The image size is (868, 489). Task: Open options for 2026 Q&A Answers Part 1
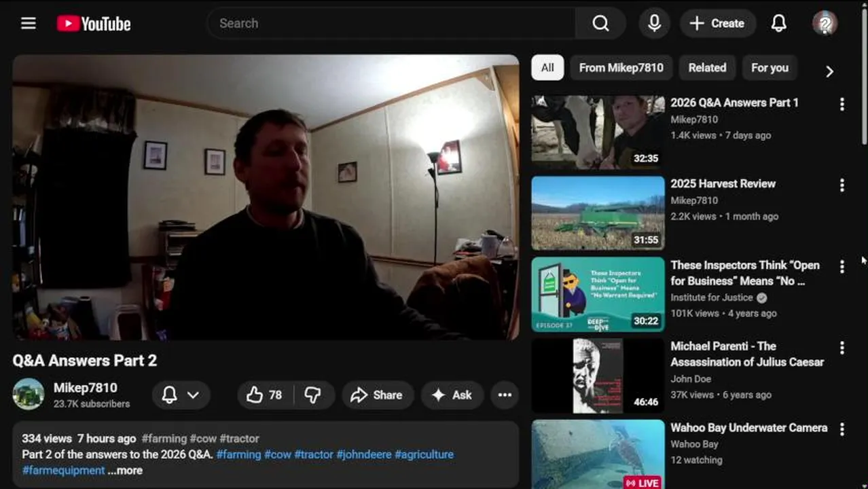[842, 104]
